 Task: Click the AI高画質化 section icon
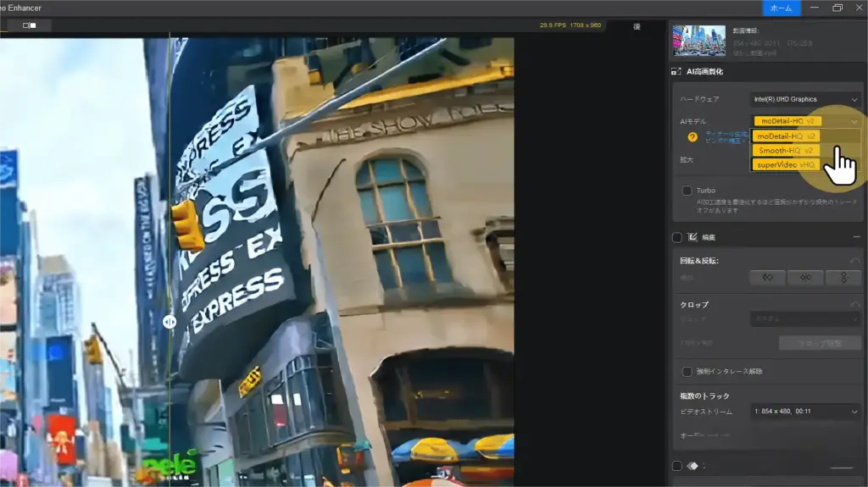pyautogui.click(x=676, y=71)
